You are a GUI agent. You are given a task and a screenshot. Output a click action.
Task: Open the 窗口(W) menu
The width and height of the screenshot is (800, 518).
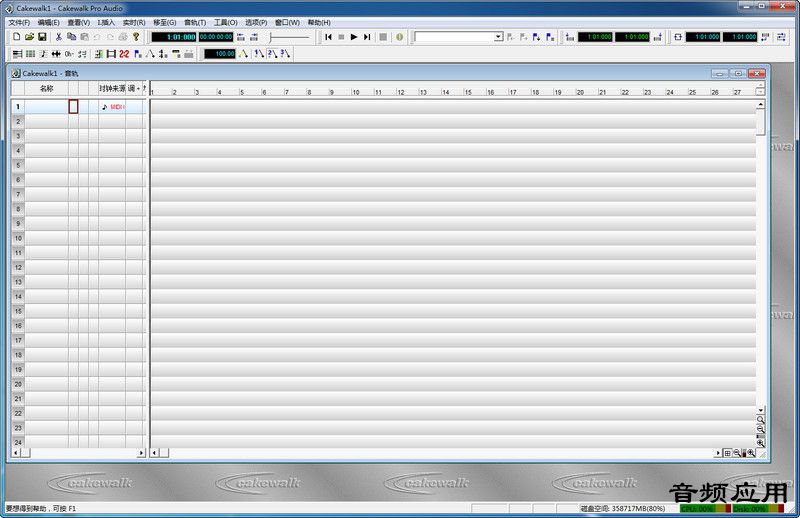[x=287, y=22]
